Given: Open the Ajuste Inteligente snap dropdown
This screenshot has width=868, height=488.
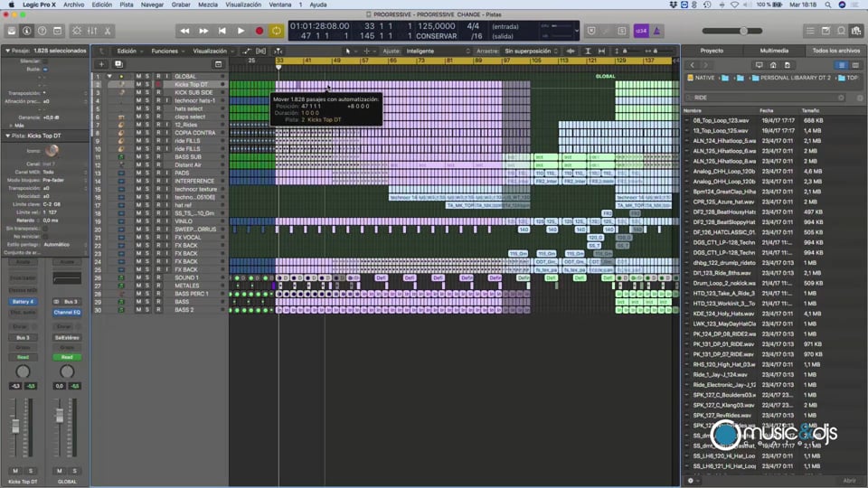Looking at the screenshot, I should pyautogui.click(x=438, y=51).
